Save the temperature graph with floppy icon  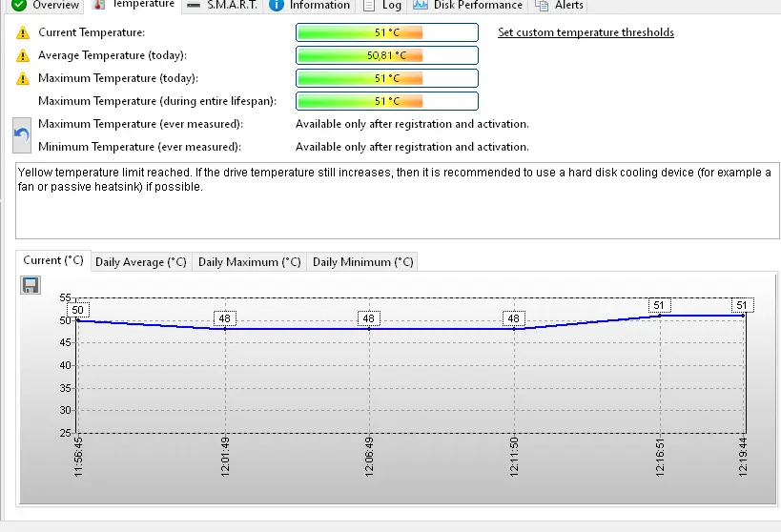pyautogui.click(x=31, y=285)
